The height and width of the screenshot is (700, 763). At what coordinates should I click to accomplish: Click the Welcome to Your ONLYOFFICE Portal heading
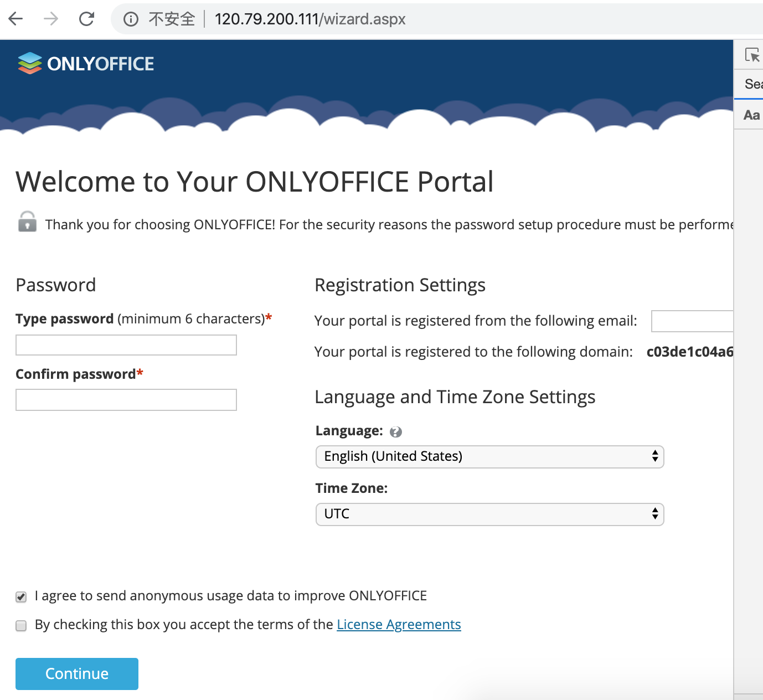click(255, 182)
